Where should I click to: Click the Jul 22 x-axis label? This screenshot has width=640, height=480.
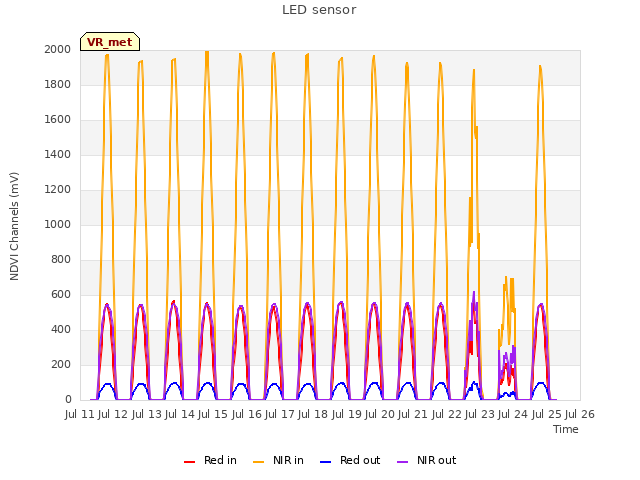447,414
